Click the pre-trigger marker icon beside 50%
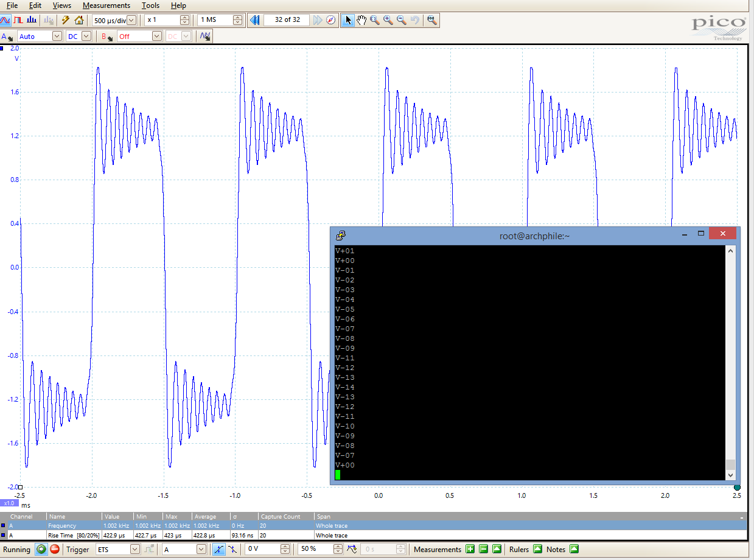Image resolution: width=754 pixels, height=560 pixels. 352,549
